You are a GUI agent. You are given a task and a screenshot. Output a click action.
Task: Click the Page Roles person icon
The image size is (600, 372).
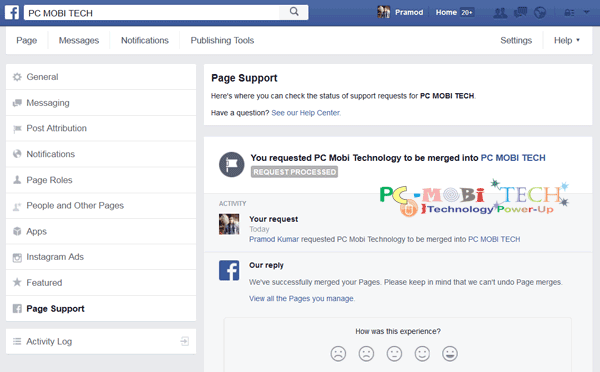pyautogui.click(x=17, y=179)
